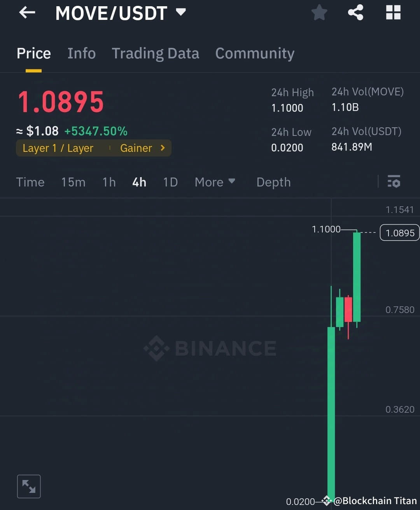
Task: Tap the Blockchain Titan diamond icon
Action: (326, 501)
